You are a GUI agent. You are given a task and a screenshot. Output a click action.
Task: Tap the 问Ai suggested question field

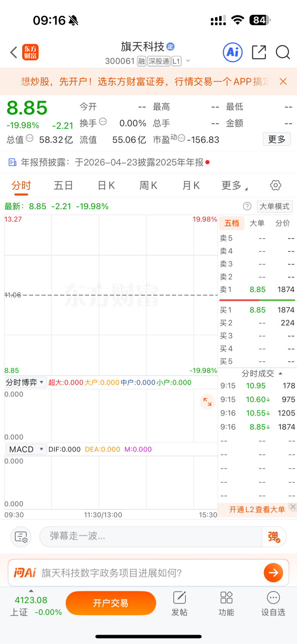[x=148, y=573]
